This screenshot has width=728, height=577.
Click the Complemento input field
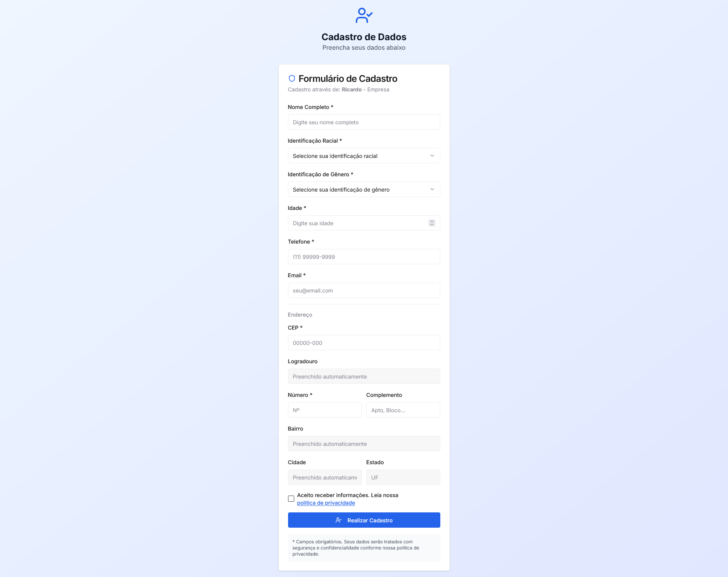tap(403, 410)
